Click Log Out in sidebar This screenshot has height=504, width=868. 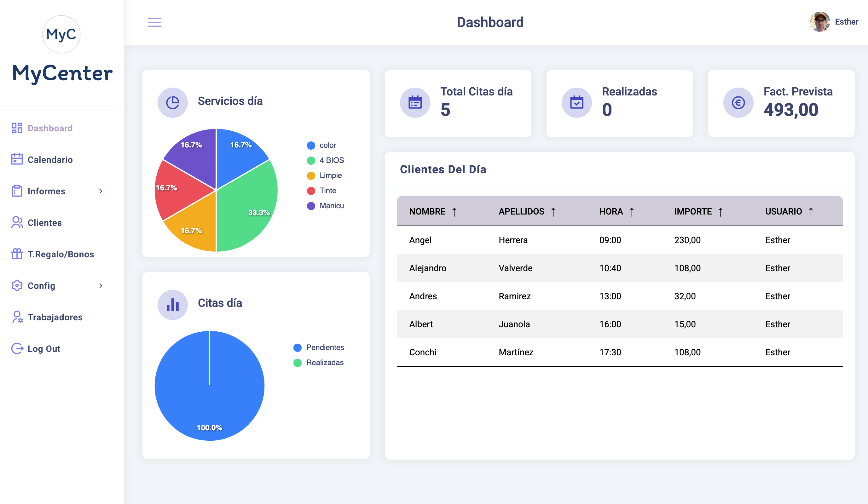coord(44,349)
